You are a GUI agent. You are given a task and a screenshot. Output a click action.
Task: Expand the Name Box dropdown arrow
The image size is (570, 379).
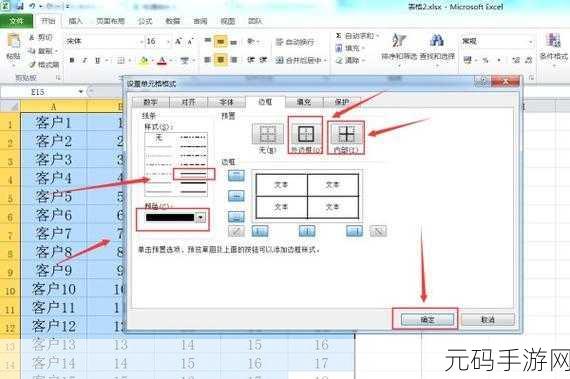80,92
